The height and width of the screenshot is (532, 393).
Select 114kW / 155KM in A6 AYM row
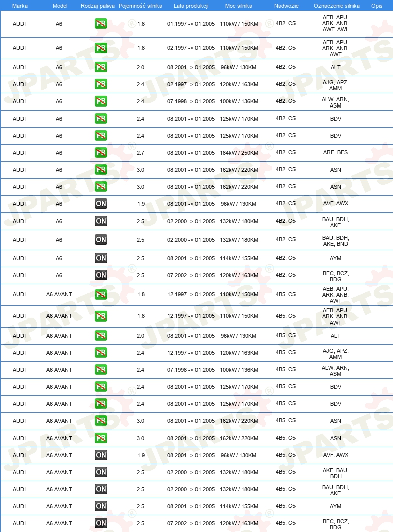click(x=239, y=258)
